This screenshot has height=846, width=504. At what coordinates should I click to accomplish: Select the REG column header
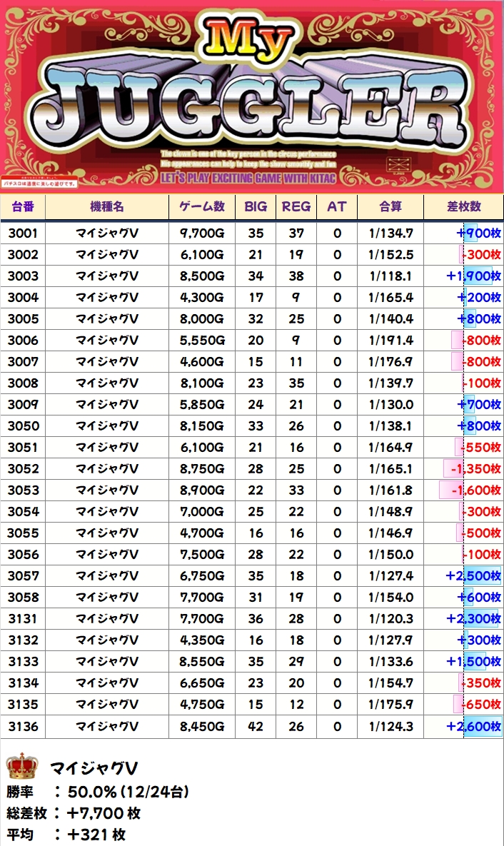click(x=296, y=206)
